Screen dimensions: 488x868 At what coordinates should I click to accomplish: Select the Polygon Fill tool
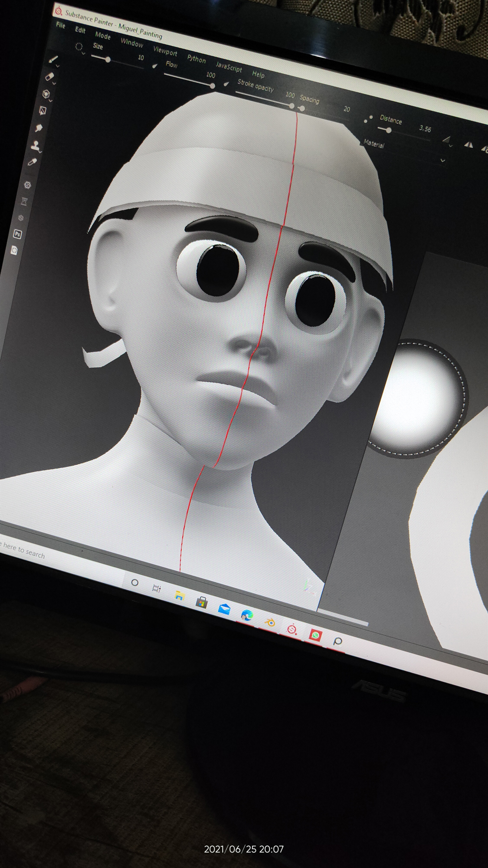tap(43, 111)
